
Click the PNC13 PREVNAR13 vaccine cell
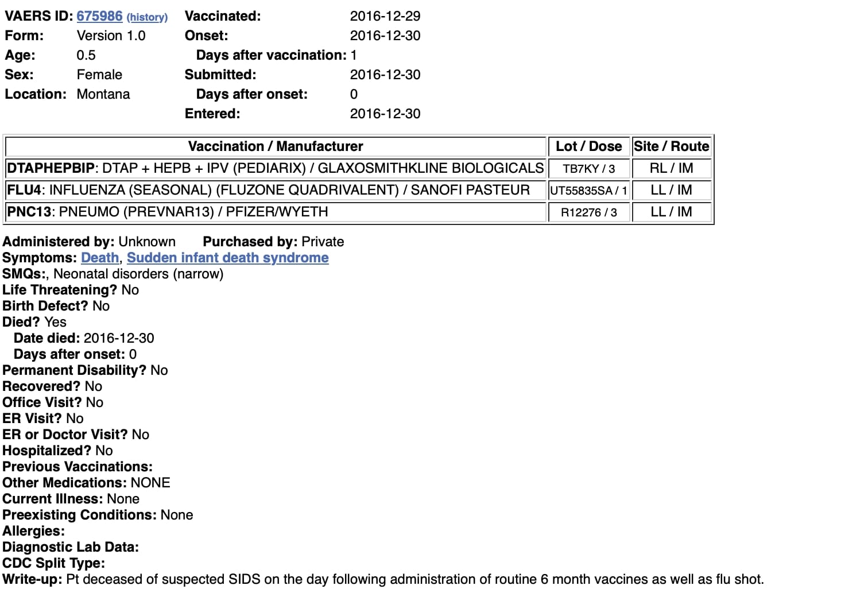(x=276, y=212)
